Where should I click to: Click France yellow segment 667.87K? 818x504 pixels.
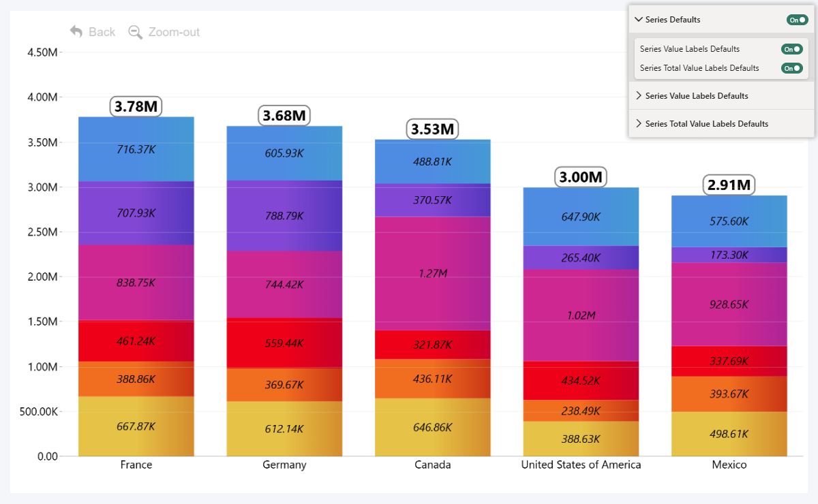tap(136, 426)
